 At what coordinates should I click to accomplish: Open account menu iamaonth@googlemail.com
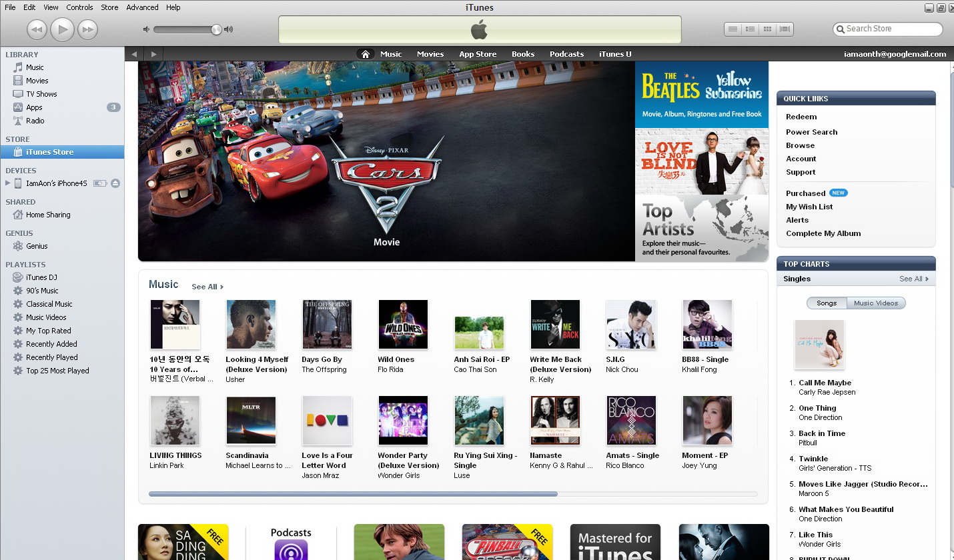pyautogui.click(x=895, y=54)
